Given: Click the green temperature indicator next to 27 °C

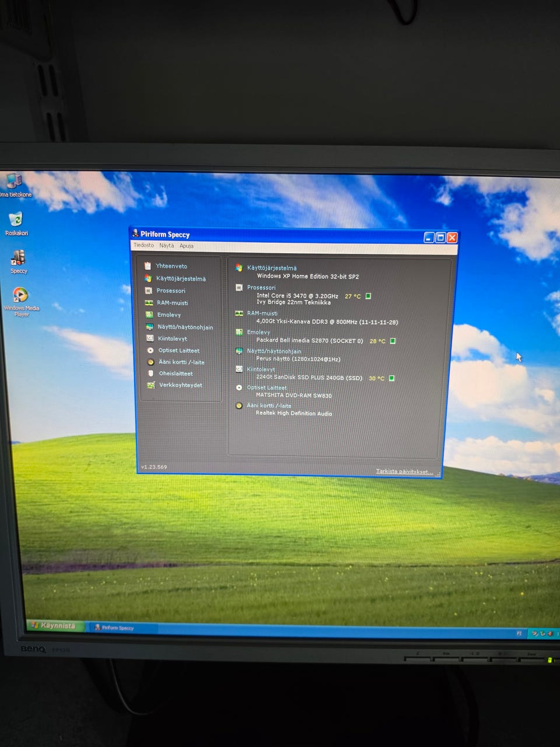Looking at the screenshot, I should tap(368, 296).
